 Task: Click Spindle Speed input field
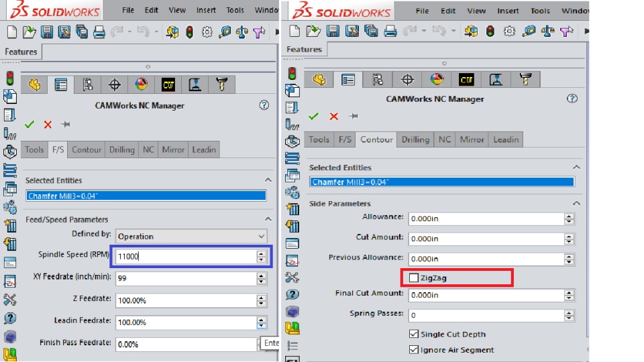(x=186, y=257)
